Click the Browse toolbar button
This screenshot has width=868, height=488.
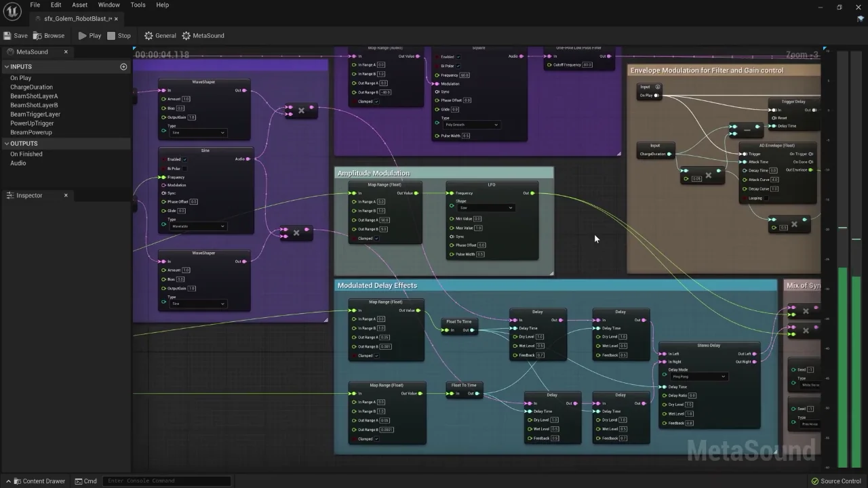click(48, 36)
